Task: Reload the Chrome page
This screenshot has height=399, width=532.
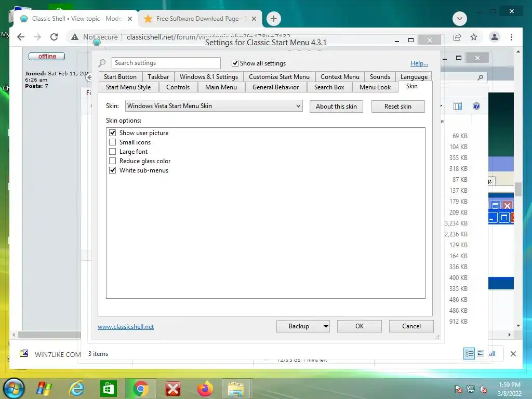Action: 54,37
